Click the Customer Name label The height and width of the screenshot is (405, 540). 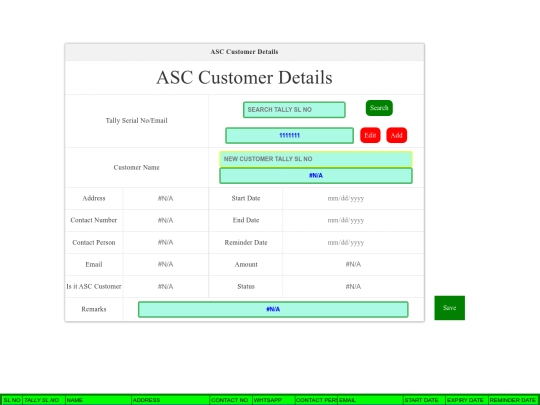click(137, 168)
